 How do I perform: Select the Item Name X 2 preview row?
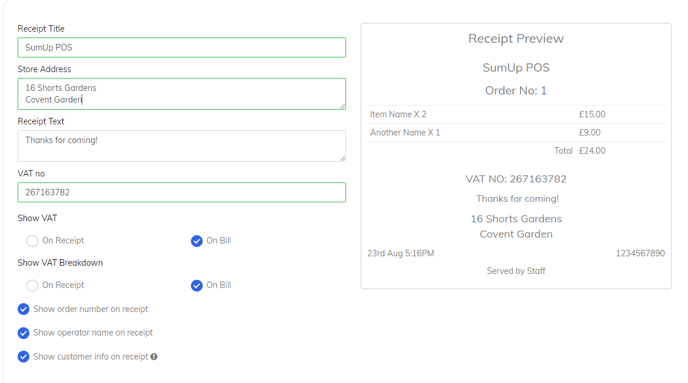tap(516, 115)
